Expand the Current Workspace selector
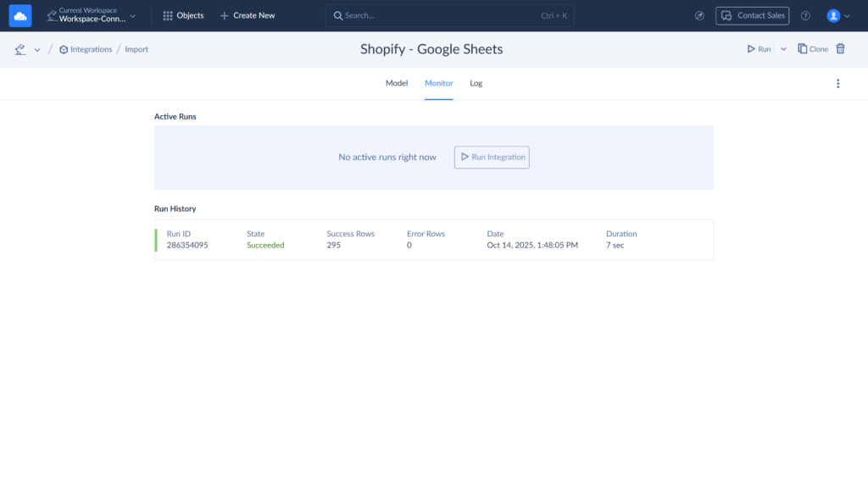 (92, 15)
